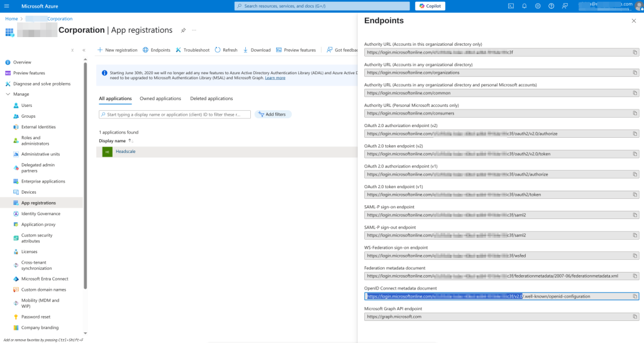Open the notifications bell
Image resolution: width=644 pixels, height=343 pixels.
(x=525, y=6)
